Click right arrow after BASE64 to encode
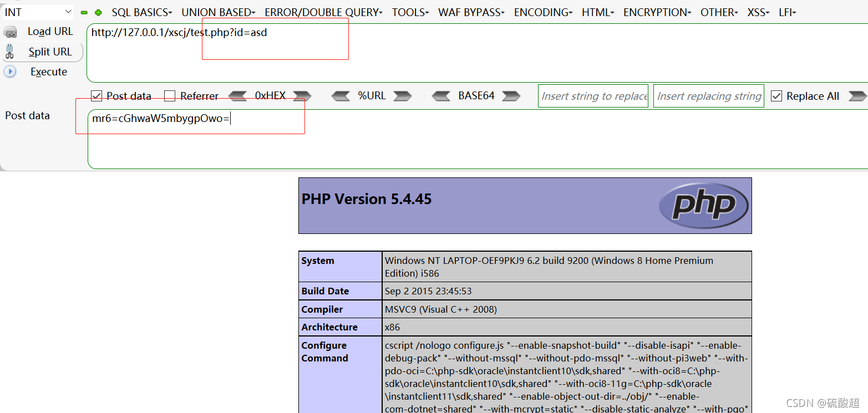Viewport: 868px width, 413px height. [x=511, y=96]
